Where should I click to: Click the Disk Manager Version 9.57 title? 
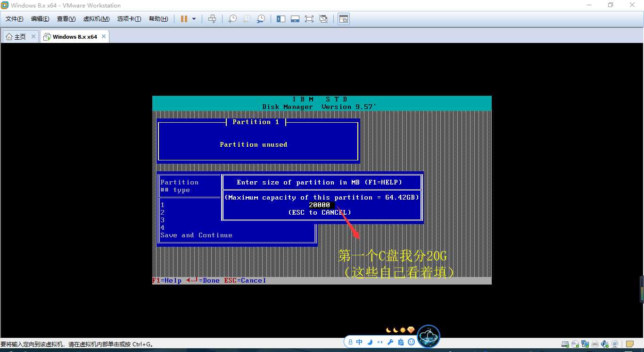click(x=320, y=107)
